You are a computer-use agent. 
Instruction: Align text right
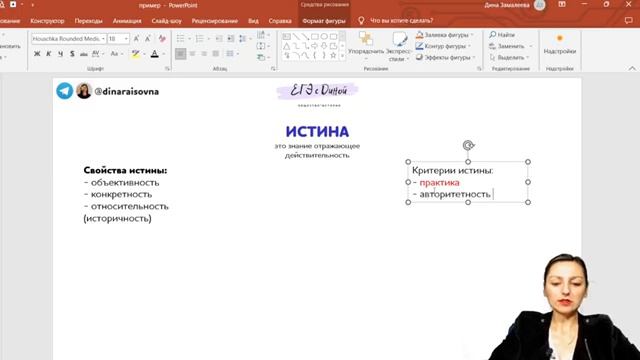[x=204, y=54]
